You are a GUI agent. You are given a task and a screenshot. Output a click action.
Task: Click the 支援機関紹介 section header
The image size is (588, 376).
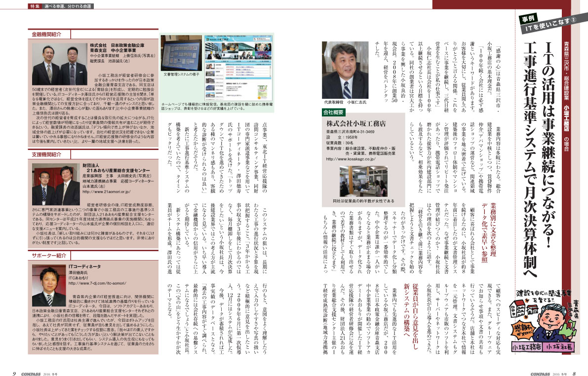pos(46,154)
